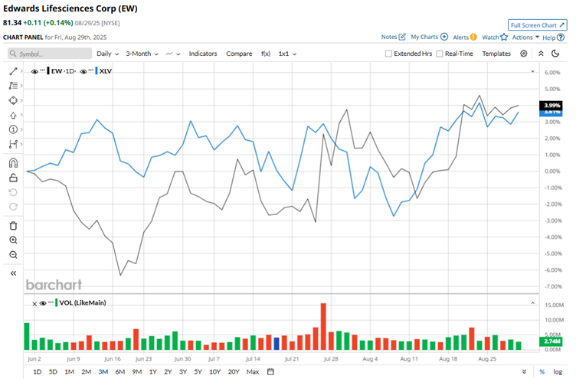Click the double-down arrows icon
The width and height of the screenshot is (576, 392).
[524, 372]
